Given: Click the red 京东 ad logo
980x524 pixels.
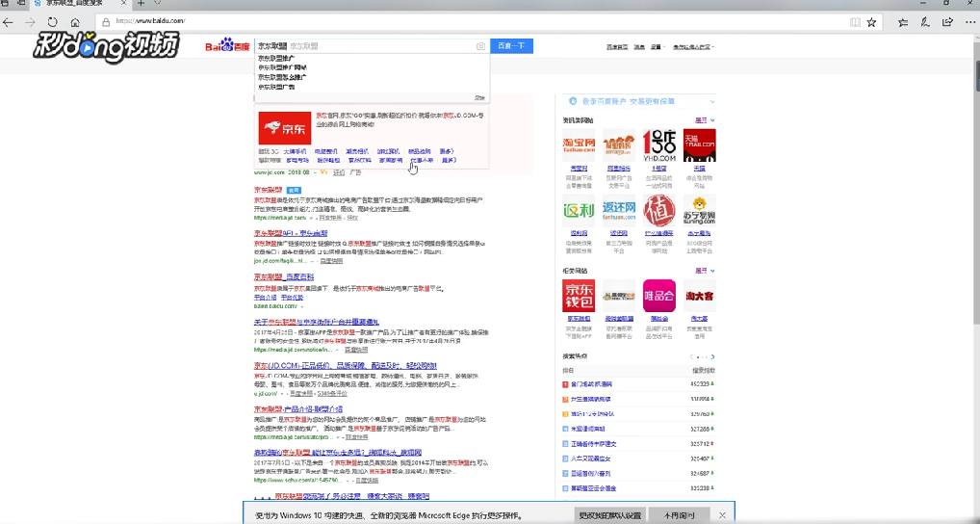Looking at the screenshot, I should [285, 128].
